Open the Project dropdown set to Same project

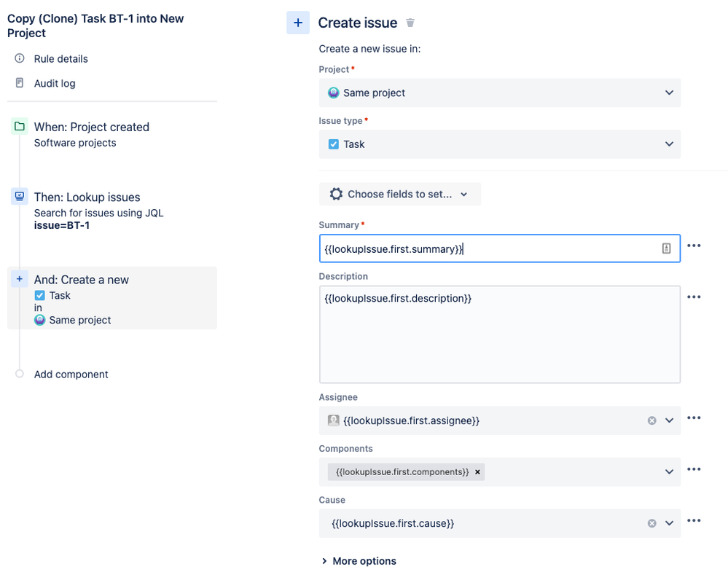tap(499, 93)
